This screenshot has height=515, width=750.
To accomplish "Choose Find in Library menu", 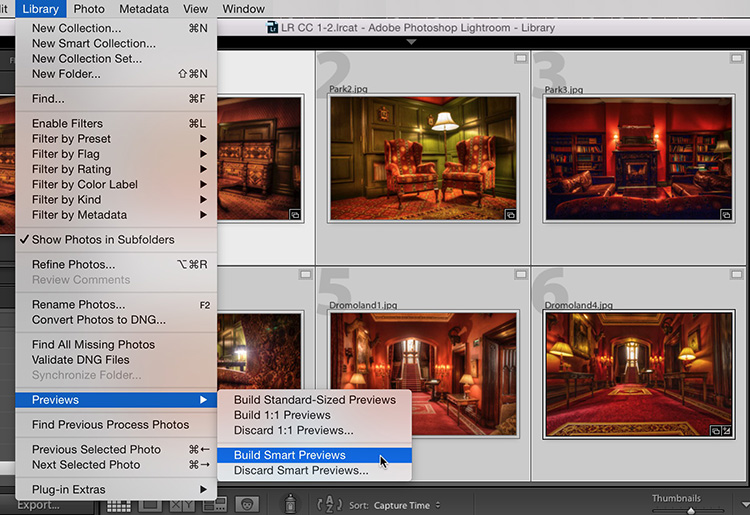I will click(116, 99).
